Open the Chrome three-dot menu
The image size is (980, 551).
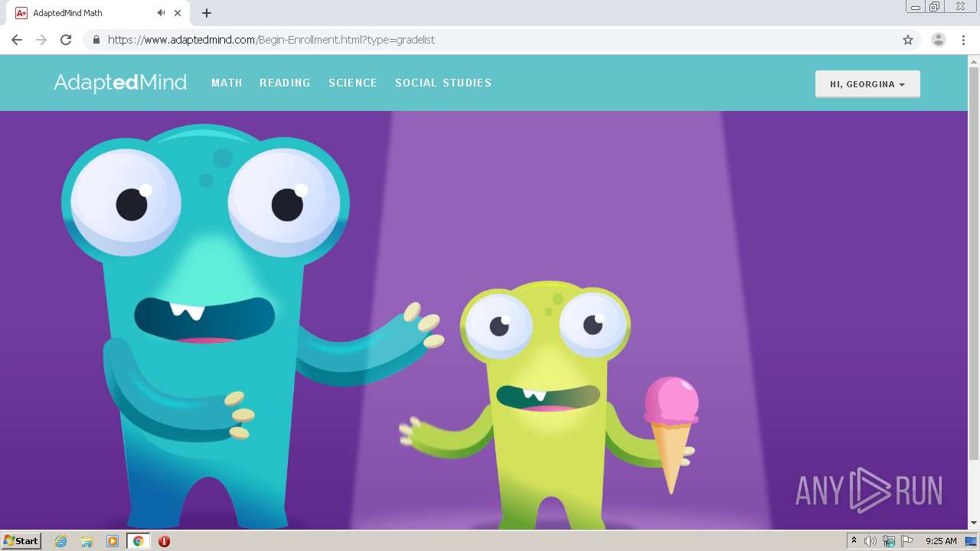[x=963, y=40]
